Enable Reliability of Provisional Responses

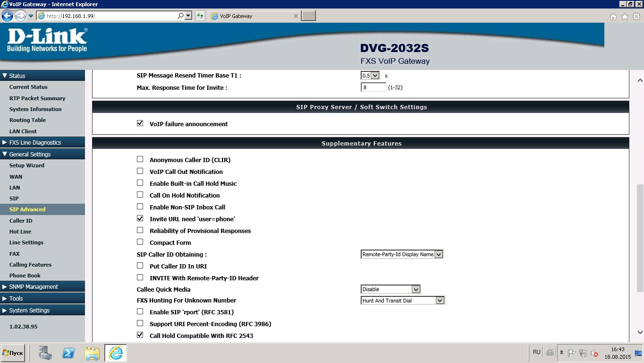pyautogui.click(x=140, y=230)
